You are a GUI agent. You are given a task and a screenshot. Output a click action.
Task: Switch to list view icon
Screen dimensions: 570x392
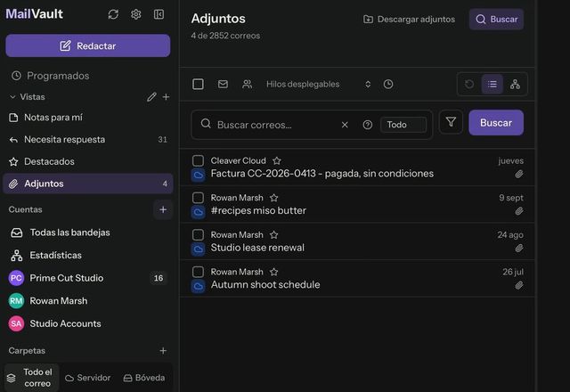(493, 85)
